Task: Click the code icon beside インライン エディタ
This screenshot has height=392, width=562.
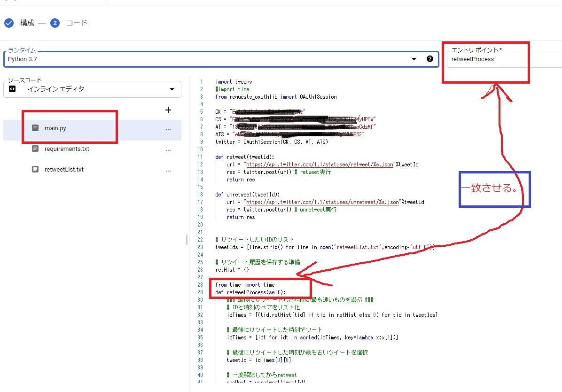Action: pyautogui.click(x=12, y=89)
